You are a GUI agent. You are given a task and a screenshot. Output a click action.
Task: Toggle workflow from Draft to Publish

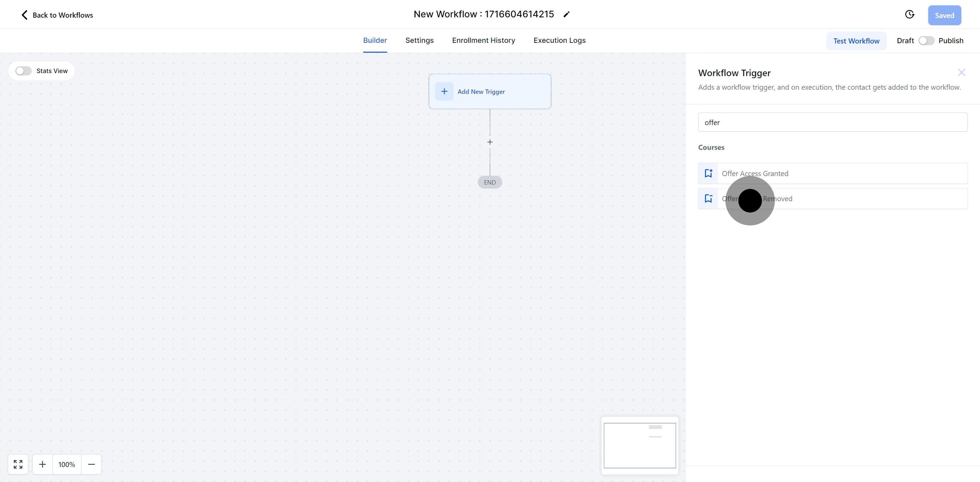(926, 41)
